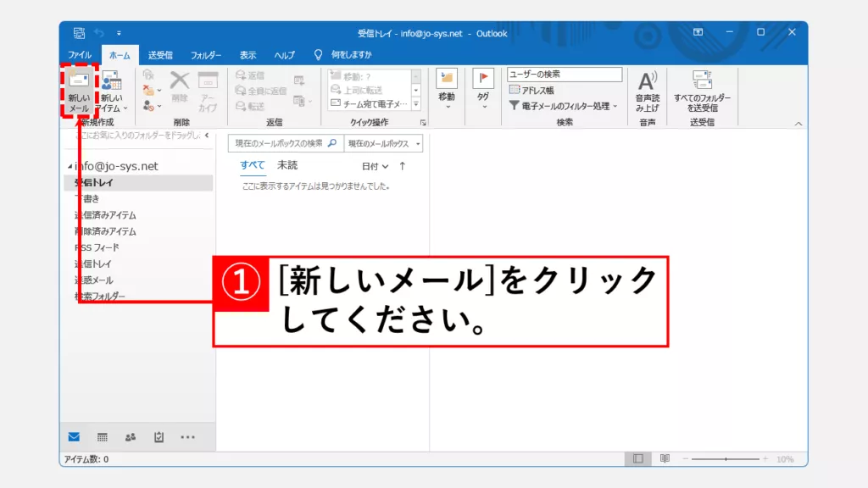Select the 未読 (Unread) filter
This screenshot has height=488, width=868.
(287, 165)
